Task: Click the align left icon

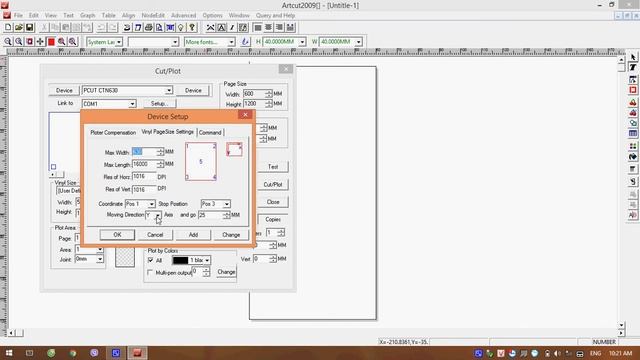Action: coord(258,27)
